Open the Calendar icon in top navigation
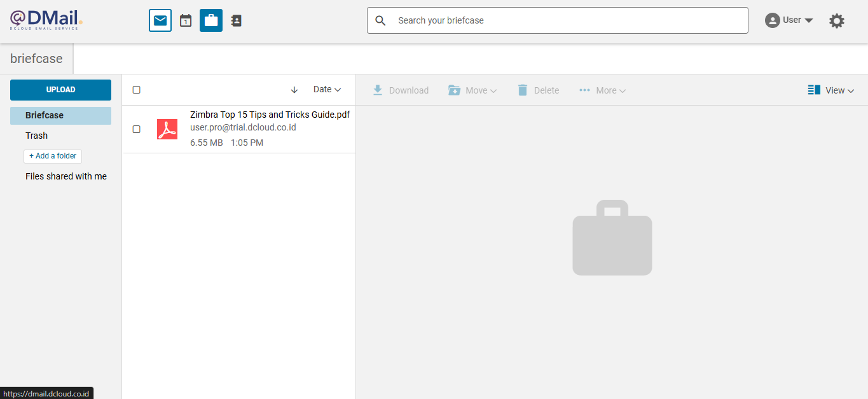The height and width of the screenshot is (399, 868). [186, 20]
